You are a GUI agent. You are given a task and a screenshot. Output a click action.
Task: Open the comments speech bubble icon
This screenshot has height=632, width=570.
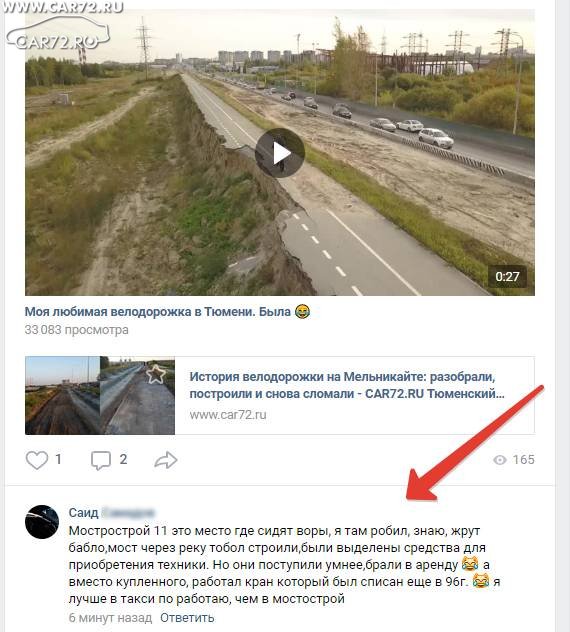100,460
